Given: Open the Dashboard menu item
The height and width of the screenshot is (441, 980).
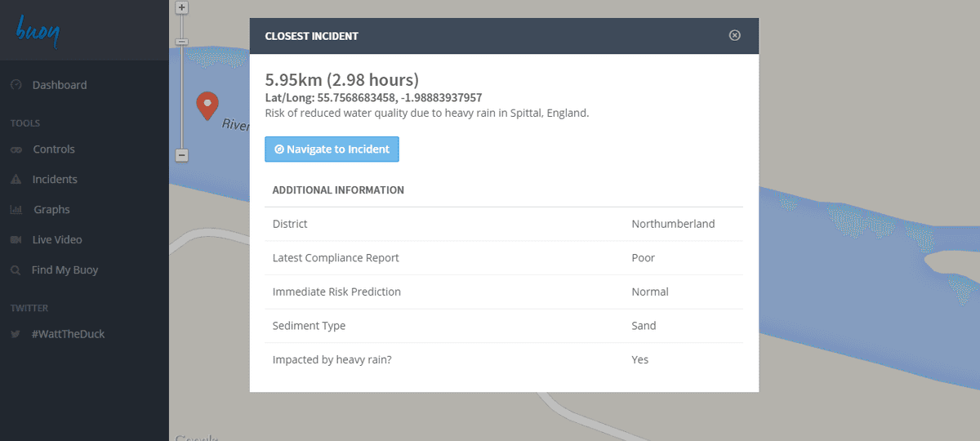Looking at the screenshot, I should [x=59, y=85].
